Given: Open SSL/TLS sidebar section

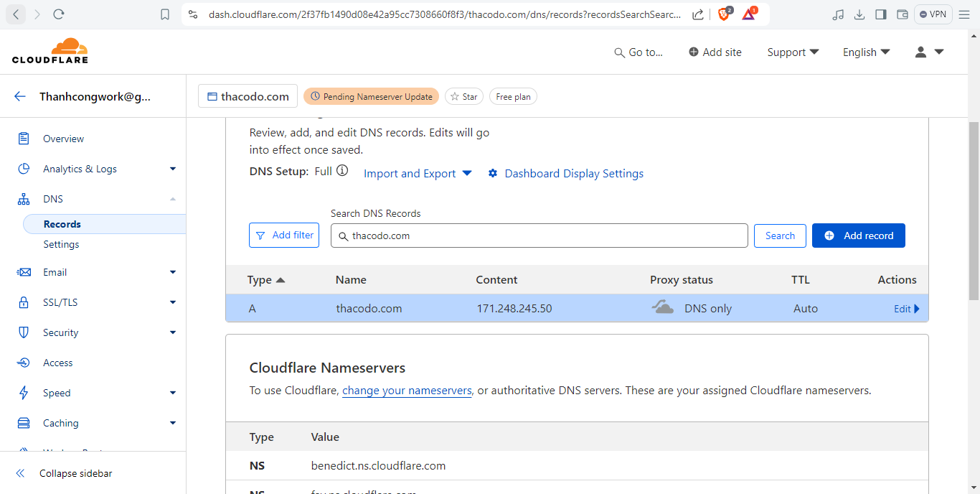Looking at the screenshot, I should 60,302.
